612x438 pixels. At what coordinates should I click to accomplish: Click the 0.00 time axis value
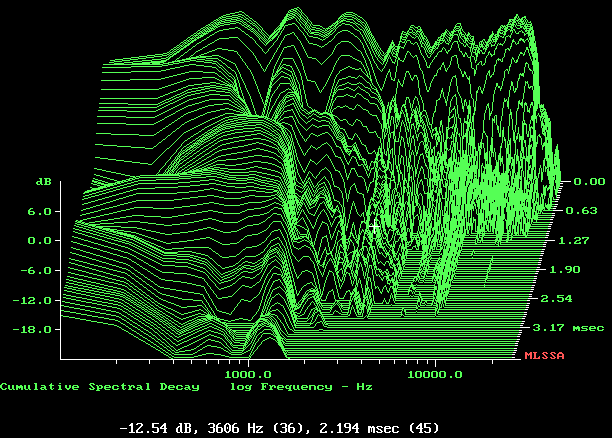(589, 182)
